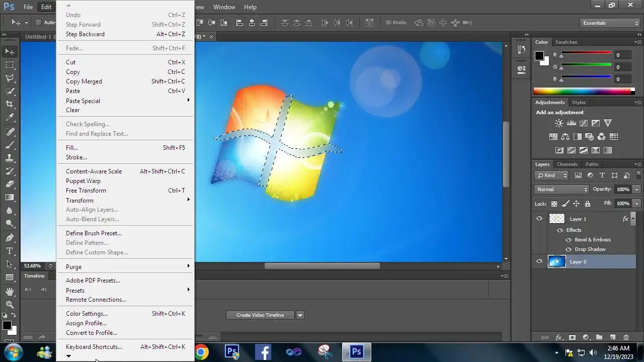This screenshot has width=644, height=362.
Task: Select the Spot Healing Brush tool
Action: pos(10,131)
